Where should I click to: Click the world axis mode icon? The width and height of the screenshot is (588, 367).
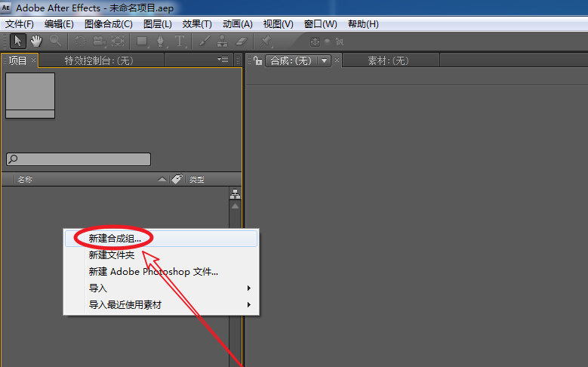328,42
